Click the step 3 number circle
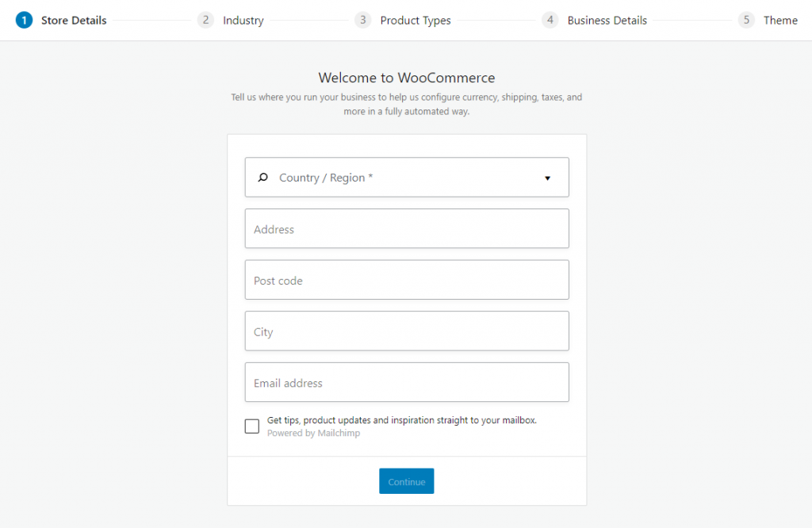Screen dimensions: 812x528 point(363,21)
